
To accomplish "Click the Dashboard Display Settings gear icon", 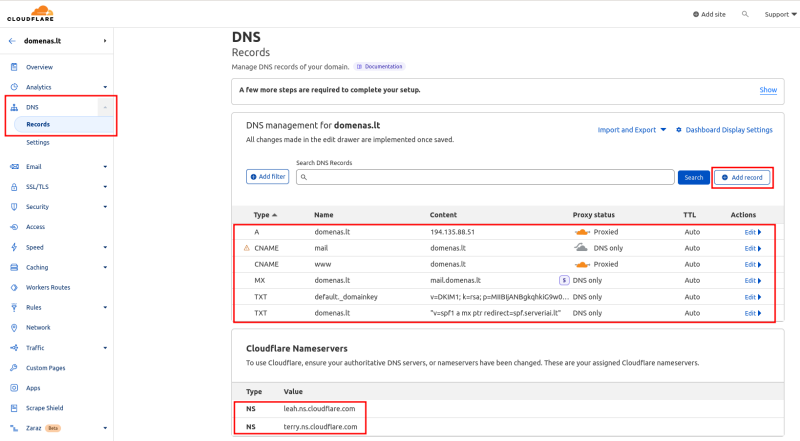I will click(679, 130).
